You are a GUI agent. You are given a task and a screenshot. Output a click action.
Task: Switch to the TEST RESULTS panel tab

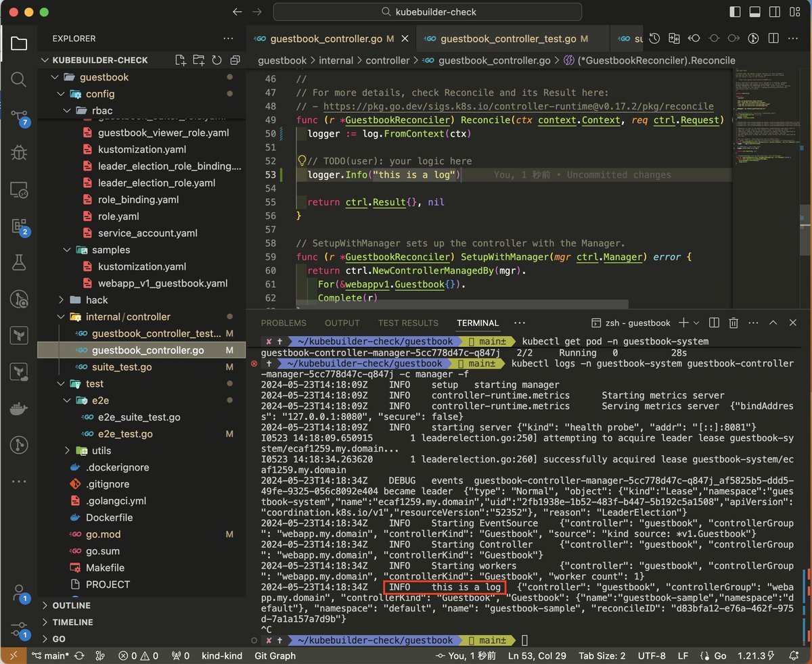[408, 323]
